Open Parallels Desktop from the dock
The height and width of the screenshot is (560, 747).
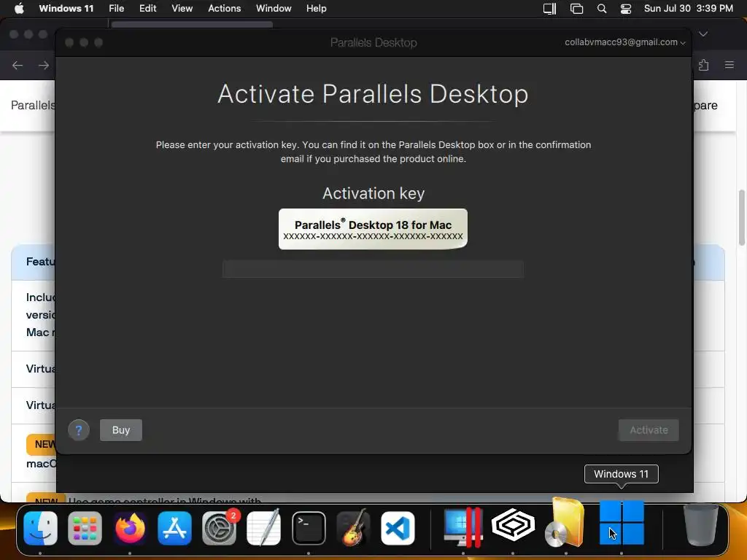(x=463, y=527)
